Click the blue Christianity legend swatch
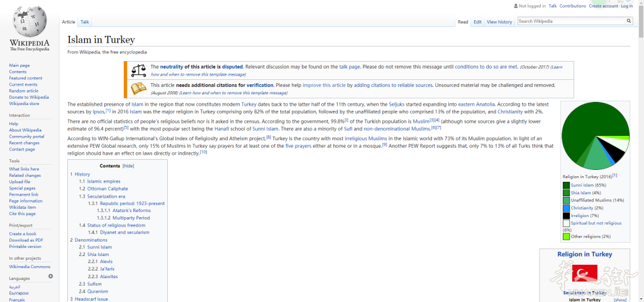Viewport: 644px width, 302px height. (566, 208)
